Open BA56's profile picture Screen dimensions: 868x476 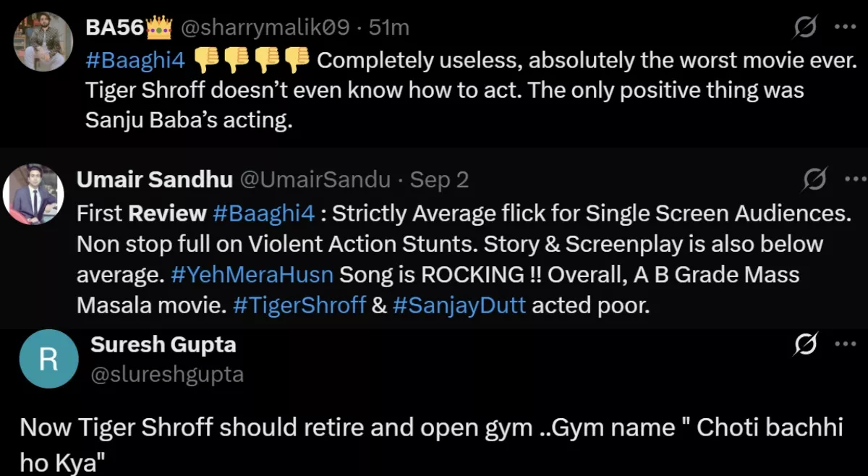coord(43,41)
